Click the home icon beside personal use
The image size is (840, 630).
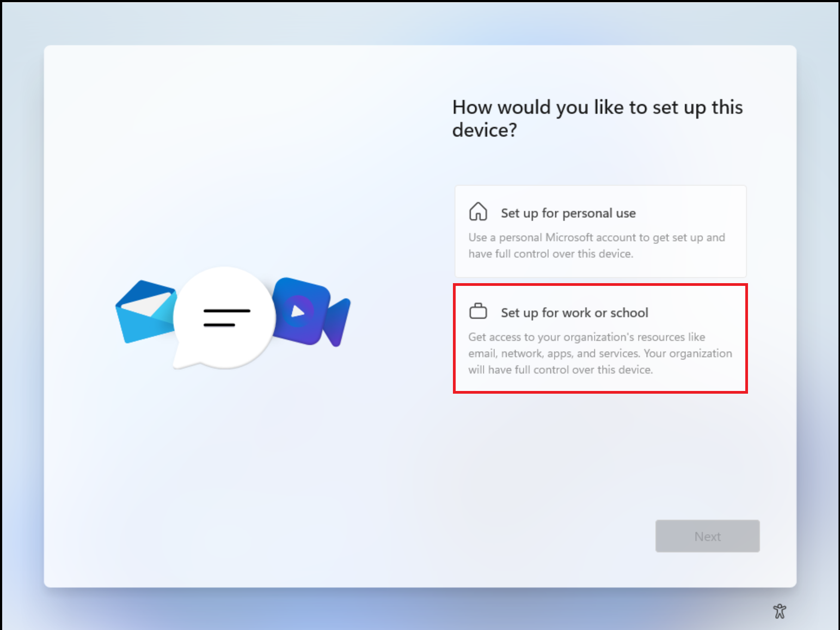478,212
